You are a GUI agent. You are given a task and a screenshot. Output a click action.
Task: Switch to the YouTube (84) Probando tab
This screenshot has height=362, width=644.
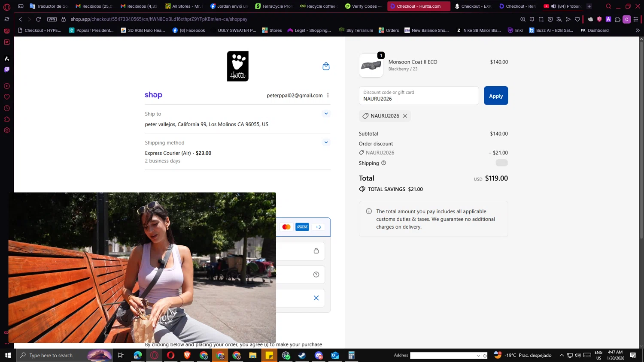coord(562,6)
